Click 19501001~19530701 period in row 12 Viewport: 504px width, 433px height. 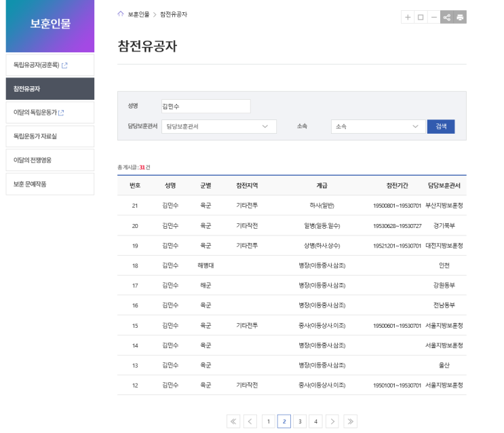point(397,385)
